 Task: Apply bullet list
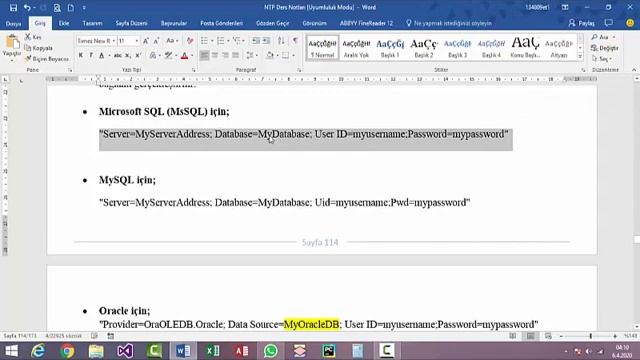[x=204, y=41]
